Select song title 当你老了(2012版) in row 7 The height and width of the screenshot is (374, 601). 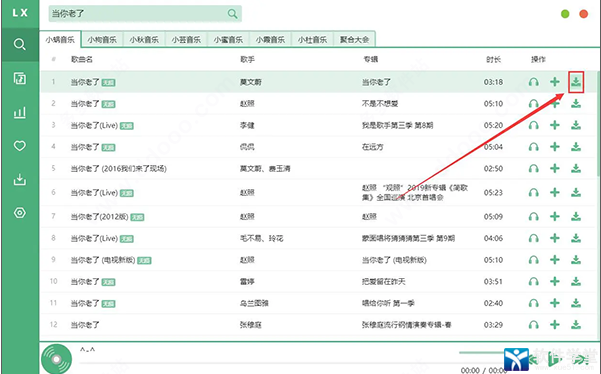pyautogui.click(x=100, y=217)
